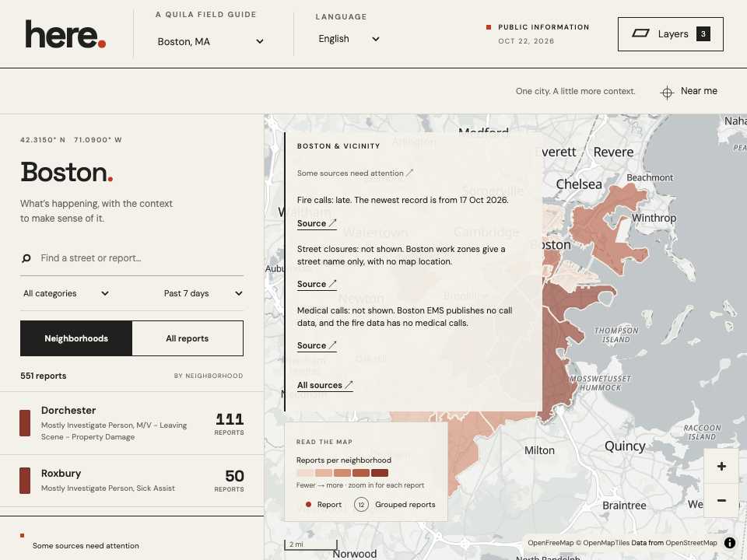This screenshot has height=560, width=747.
Task: Open the Medical calls Source link
Action: coord(317,345)
